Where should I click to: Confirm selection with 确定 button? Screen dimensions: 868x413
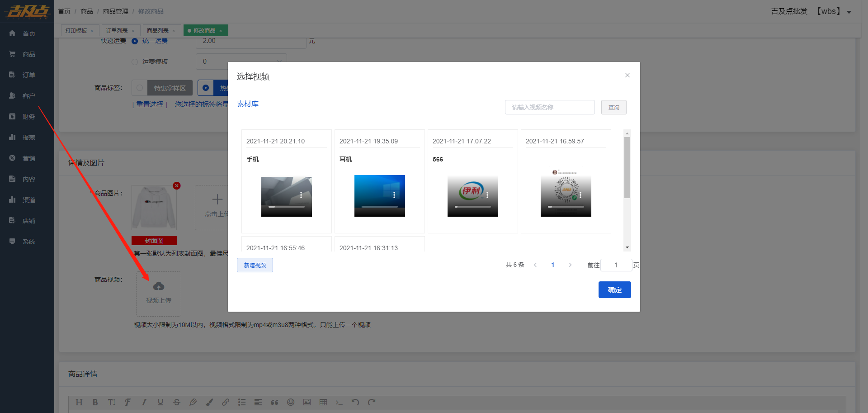[x=615, y=290]
